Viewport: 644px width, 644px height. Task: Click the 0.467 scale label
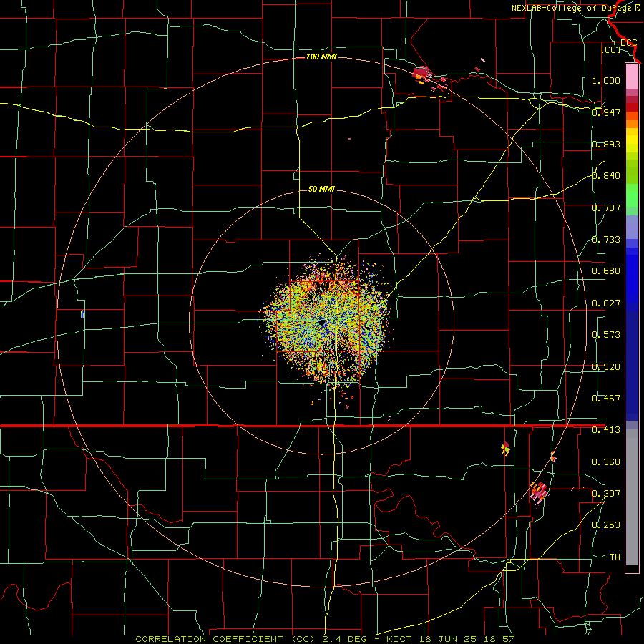point(606,399)
